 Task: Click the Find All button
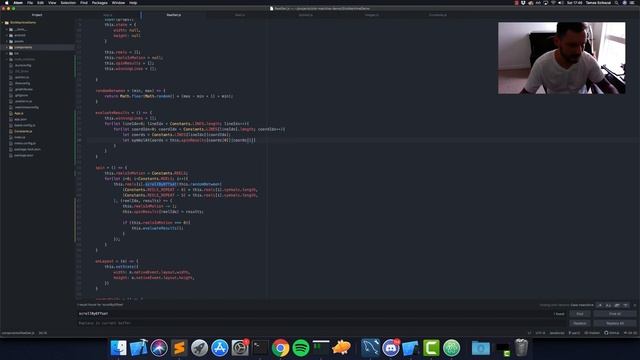(615, 313)
